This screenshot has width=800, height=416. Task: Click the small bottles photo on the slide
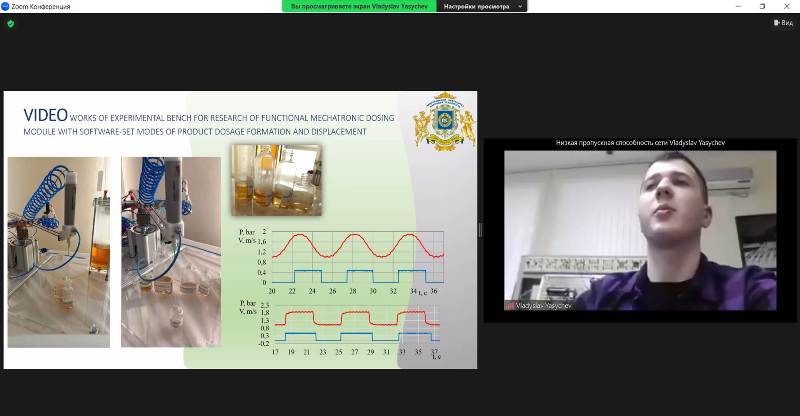click(277, 180)
